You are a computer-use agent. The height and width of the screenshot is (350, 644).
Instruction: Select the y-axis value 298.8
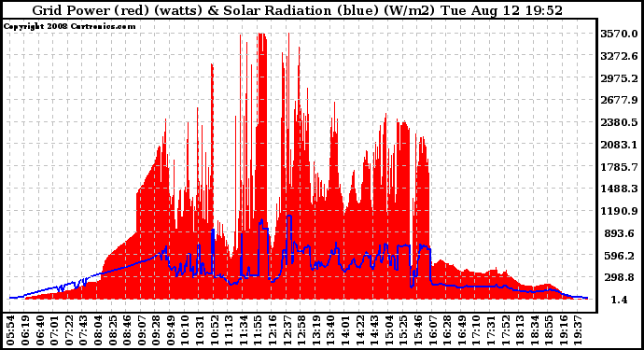(x=619, y=278)
